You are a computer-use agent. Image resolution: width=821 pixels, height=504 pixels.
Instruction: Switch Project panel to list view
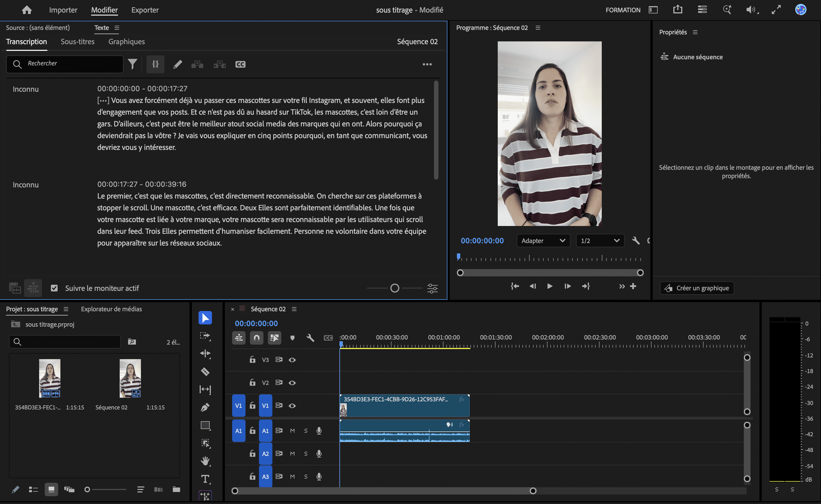33,489
